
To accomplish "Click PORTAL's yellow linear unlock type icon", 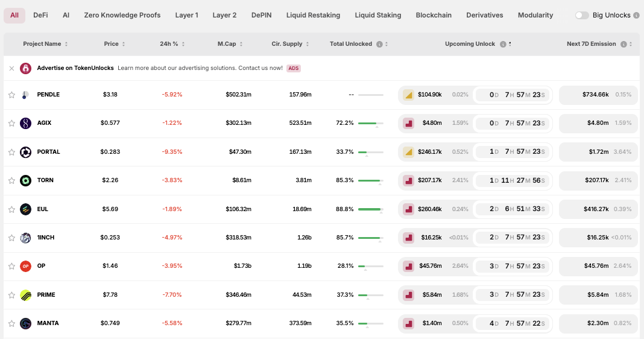I will [408, 152].
